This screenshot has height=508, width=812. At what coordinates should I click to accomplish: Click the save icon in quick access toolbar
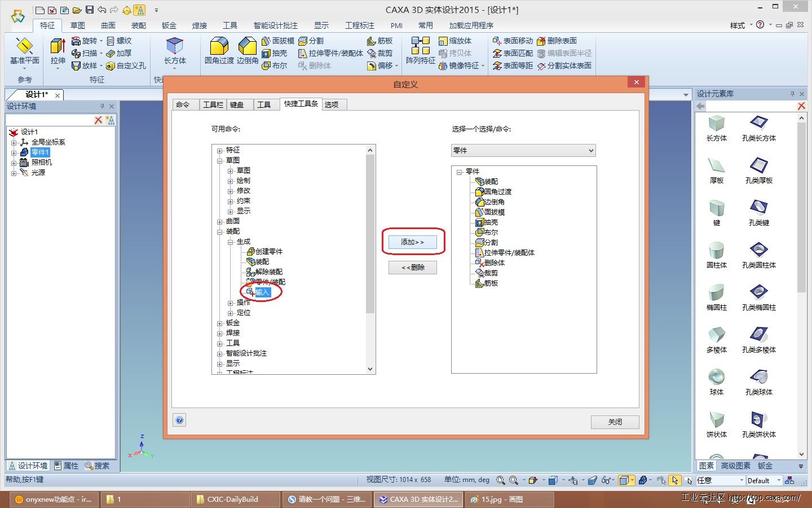[x=89, y=10]
